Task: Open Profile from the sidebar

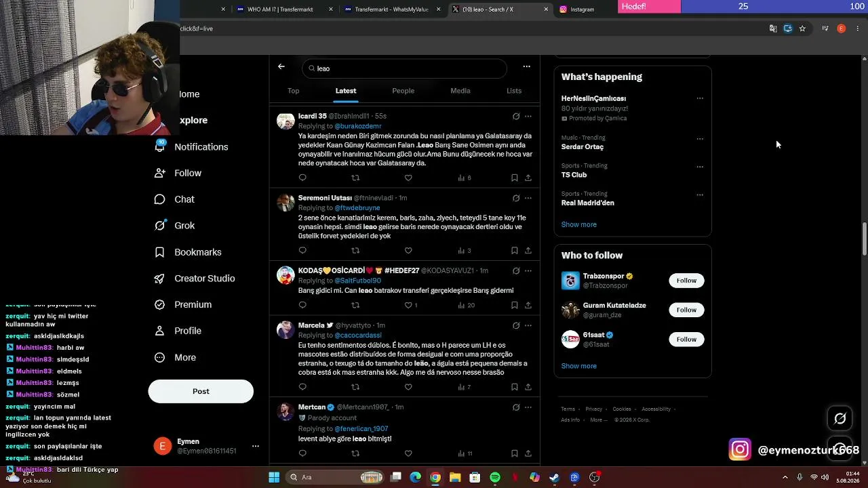Action: click(178, 331)
